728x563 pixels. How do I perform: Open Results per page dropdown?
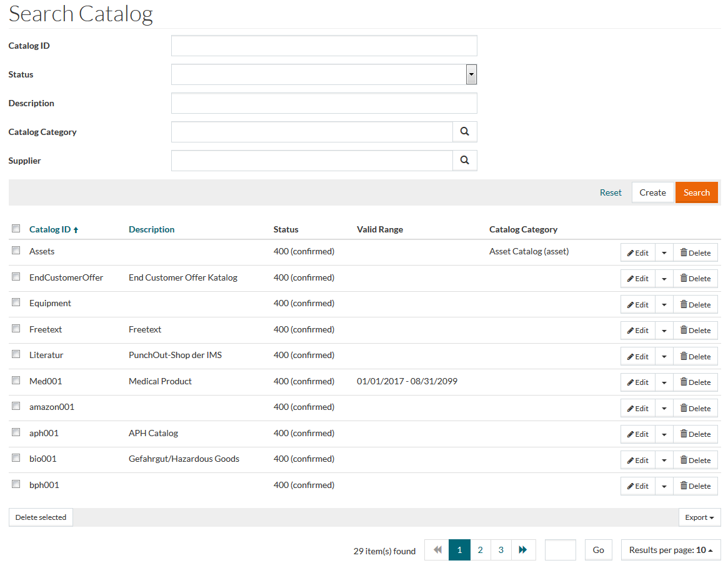point(671,550)
